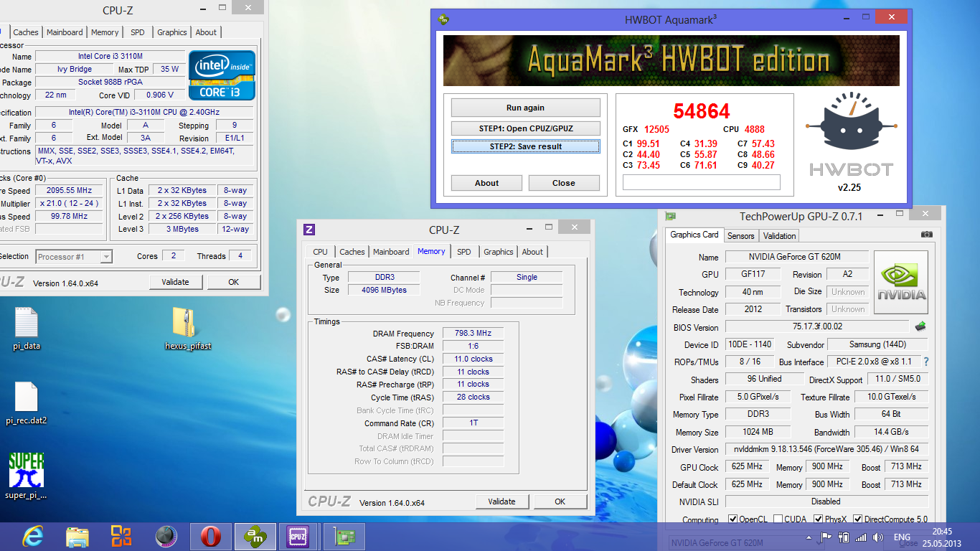Click the Intel Core i3 logo
The width and height of the screenshot is (980, 551).
[222, 75]
